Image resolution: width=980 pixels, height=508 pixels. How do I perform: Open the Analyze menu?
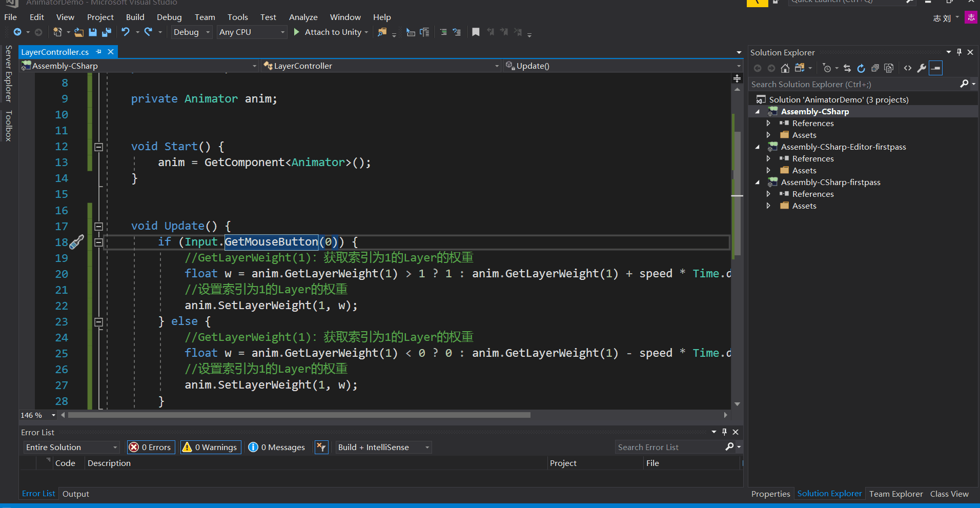click(303, 17)
